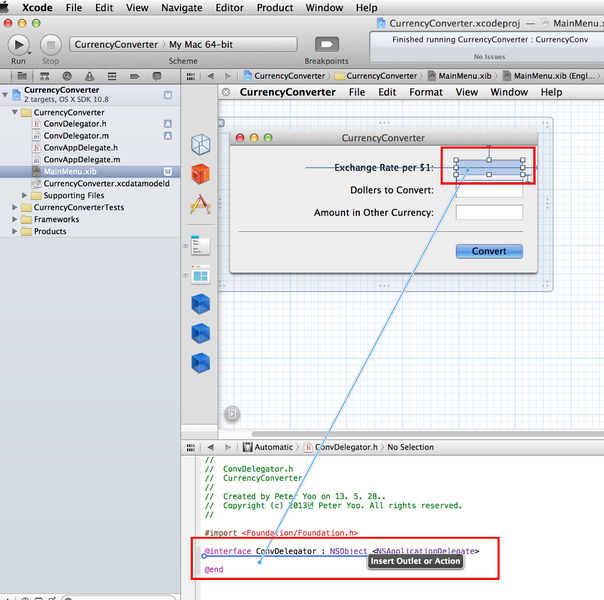The image size is (604, 600).
Task: Show the symbol navigator in navigator bar
Action: pos(45,76)
